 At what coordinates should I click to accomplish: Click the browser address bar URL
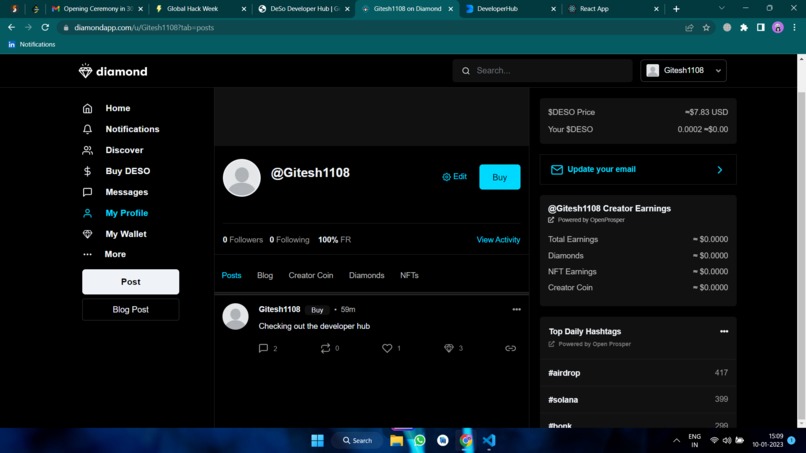pos(144,28)
